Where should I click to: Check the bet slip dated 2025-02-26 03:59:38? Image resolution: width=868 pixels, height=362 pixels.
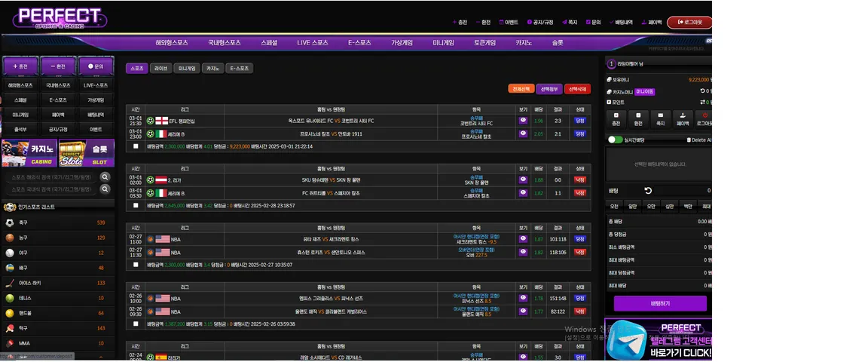(x=136, y=324)
